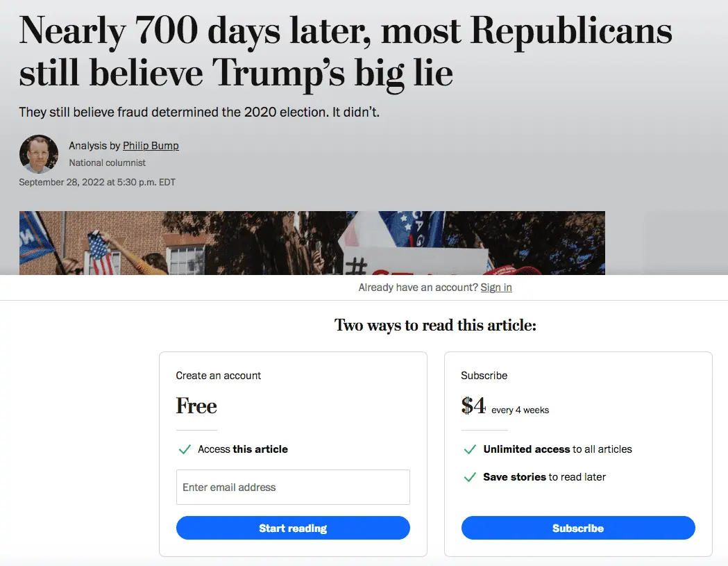This screenshot has width=728, height=566.
Task: Click the article headline about Trump's big lie
Action: (346, 52)
